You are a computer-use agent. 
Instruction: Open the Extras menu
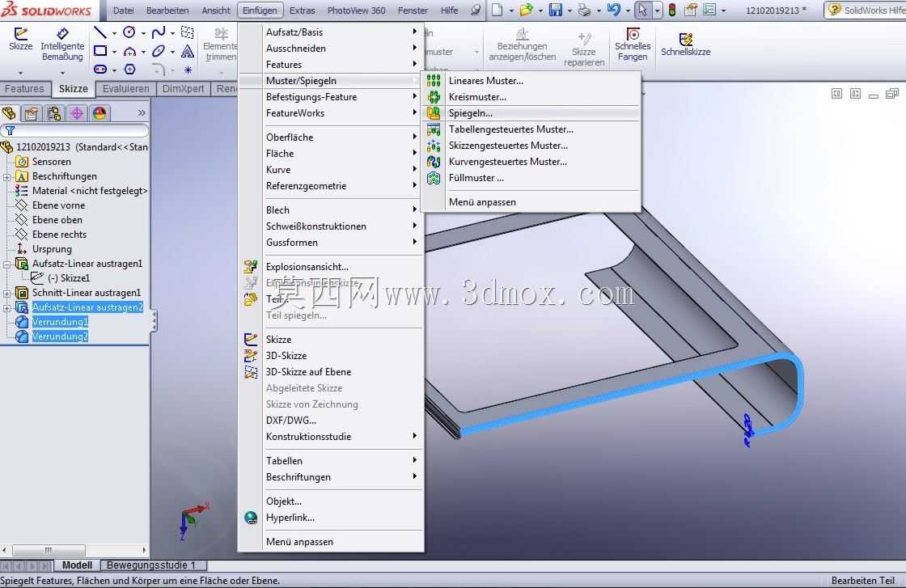click(x=303, y=11)
